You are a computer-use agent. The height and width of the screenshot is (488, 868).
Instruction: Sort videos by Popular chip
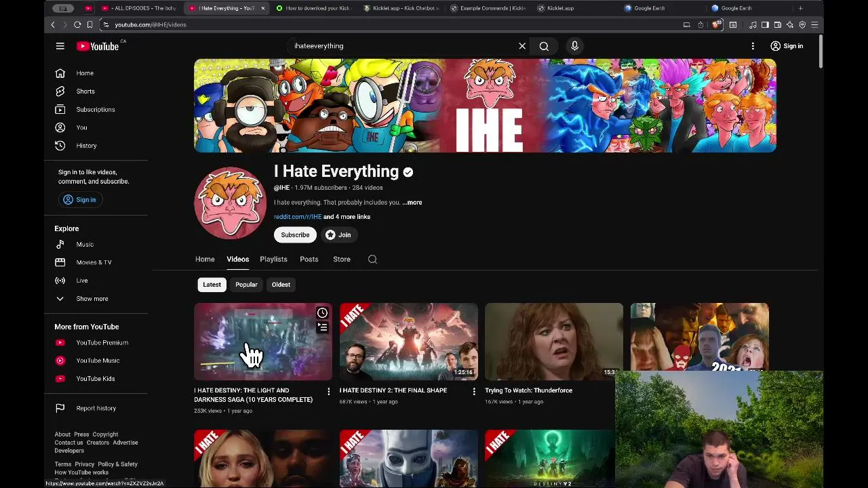click(x=246, y=285)
